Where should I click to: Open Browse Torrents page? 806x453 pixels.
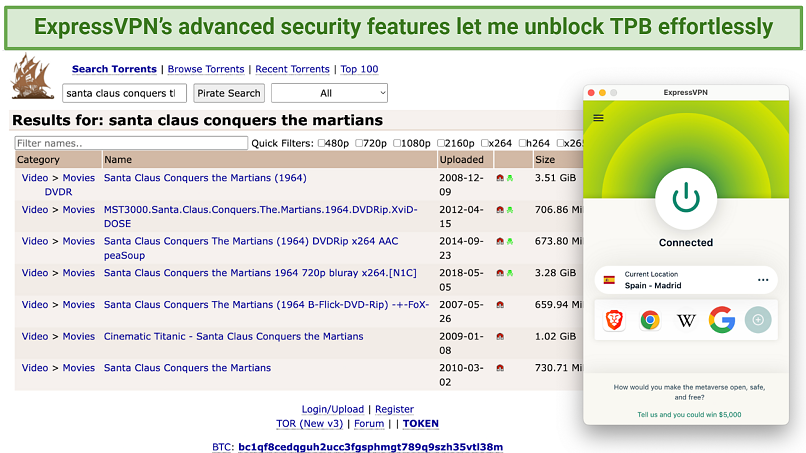point(206,69)
